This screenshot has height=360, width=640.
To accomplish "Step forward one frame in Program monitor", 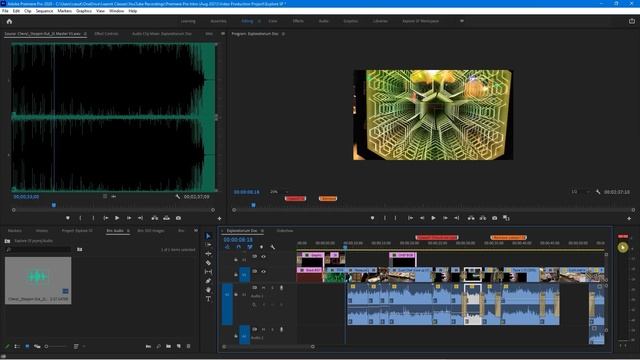I will point(445,218).
